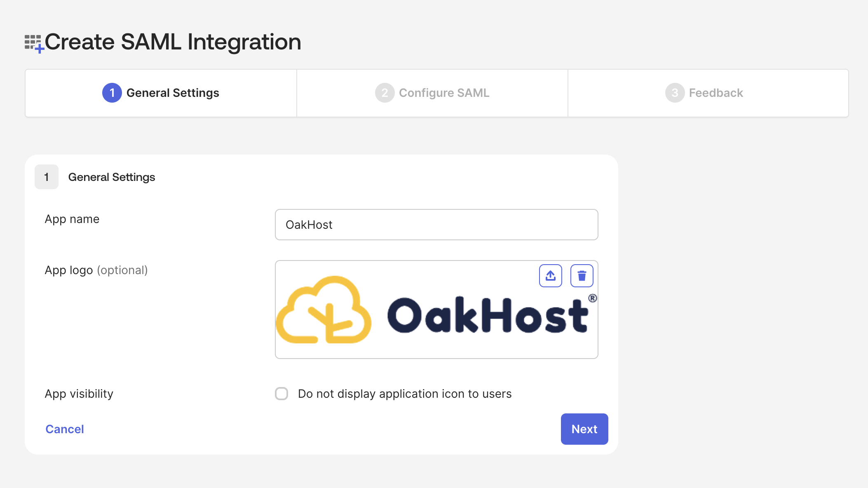Click the Cancel link

click(x=65, y=429)
